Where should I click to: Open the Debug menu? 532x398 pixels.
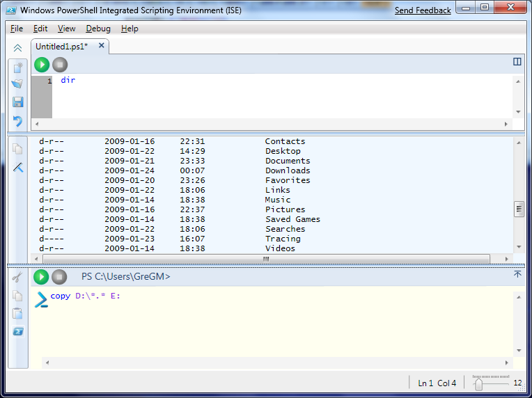98,29
